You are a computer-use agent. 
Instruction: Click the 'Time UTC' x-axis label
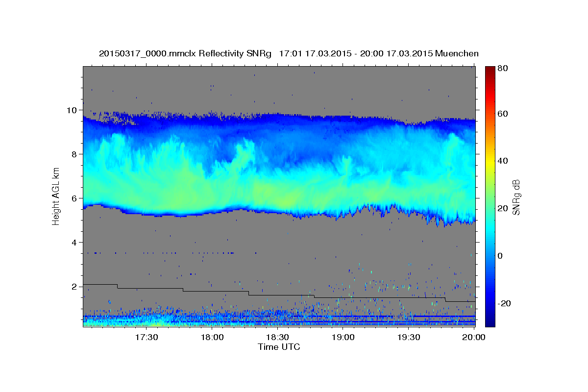[x=279, y=347]
